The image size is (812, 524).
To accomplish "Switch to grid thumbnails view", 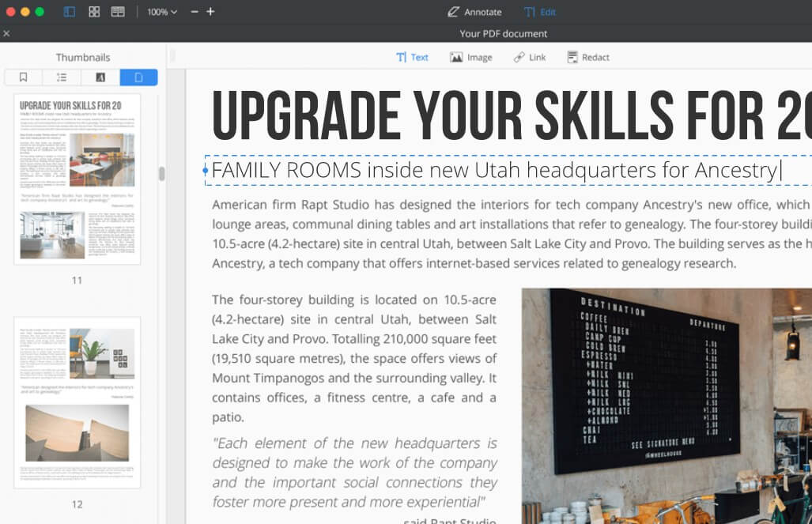I will [94, 12].
